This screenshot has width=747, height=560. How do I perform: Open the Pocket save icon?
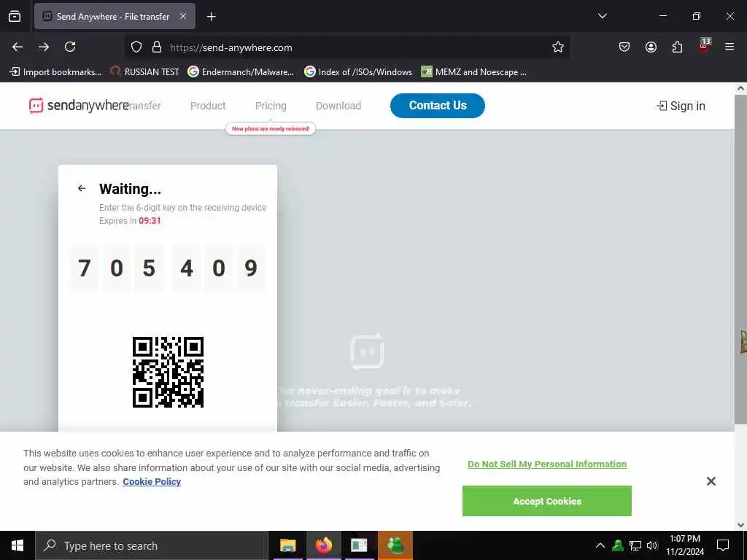click(x=624, y=47)
